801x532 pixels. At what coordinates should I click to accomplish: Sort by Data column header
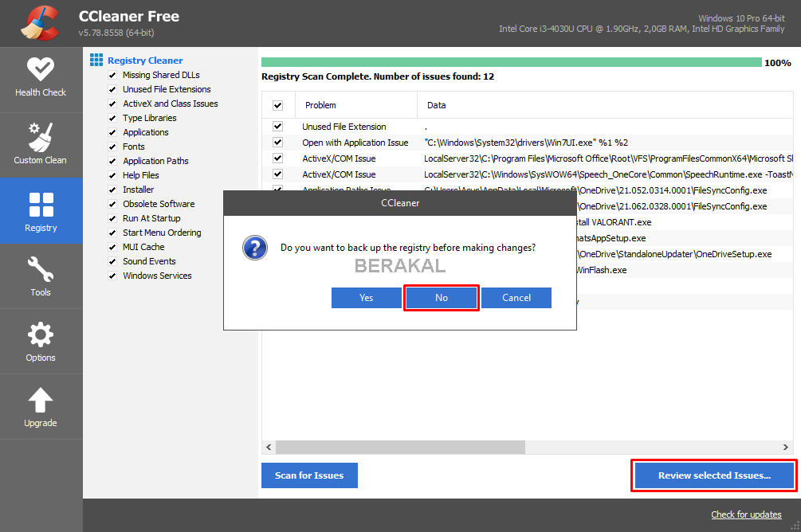605,105
